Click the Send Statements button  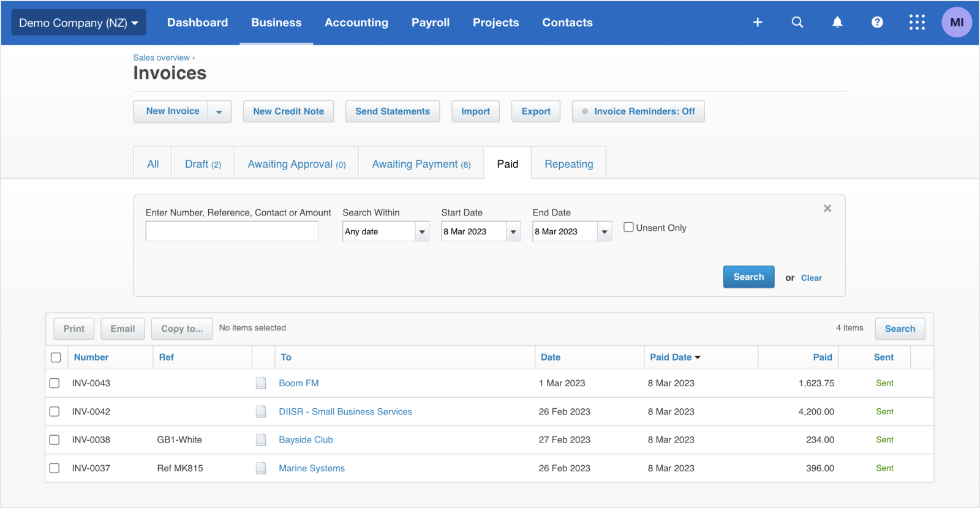click(x=393, y=111)
